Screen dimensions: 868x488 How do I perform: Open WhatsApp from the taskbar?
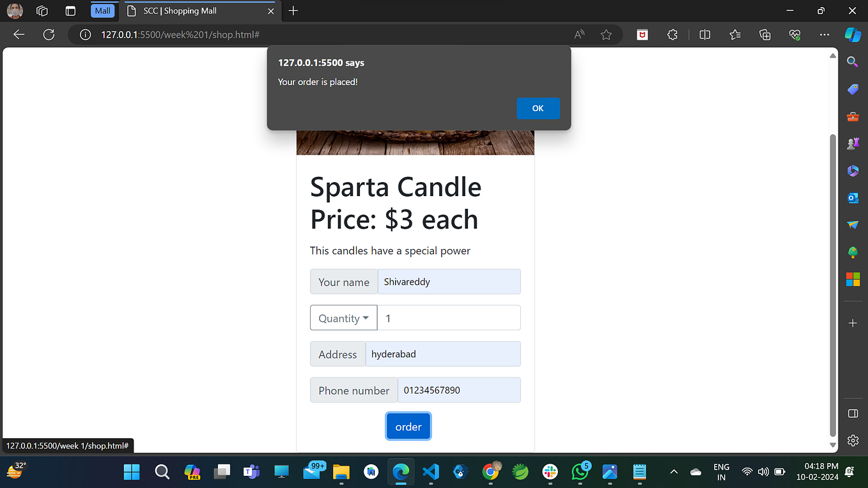(579, 471)
